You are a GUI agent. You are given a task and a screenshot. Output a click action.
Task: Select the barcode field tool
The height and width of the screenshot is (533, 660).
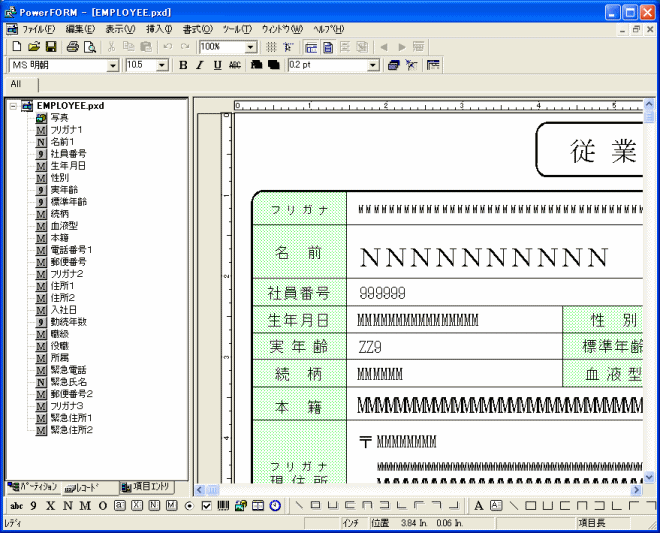point(223,506)
